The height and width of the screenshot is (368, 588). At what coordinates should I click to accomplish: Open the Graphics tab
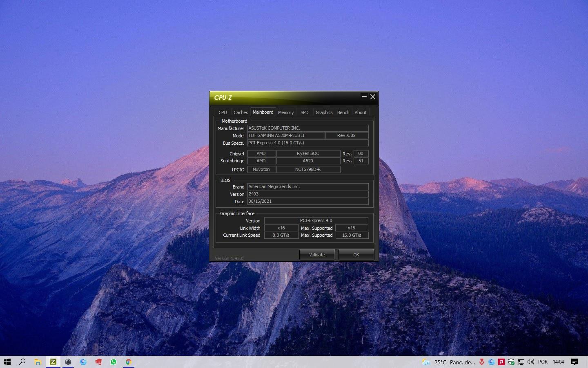[324, 112]
